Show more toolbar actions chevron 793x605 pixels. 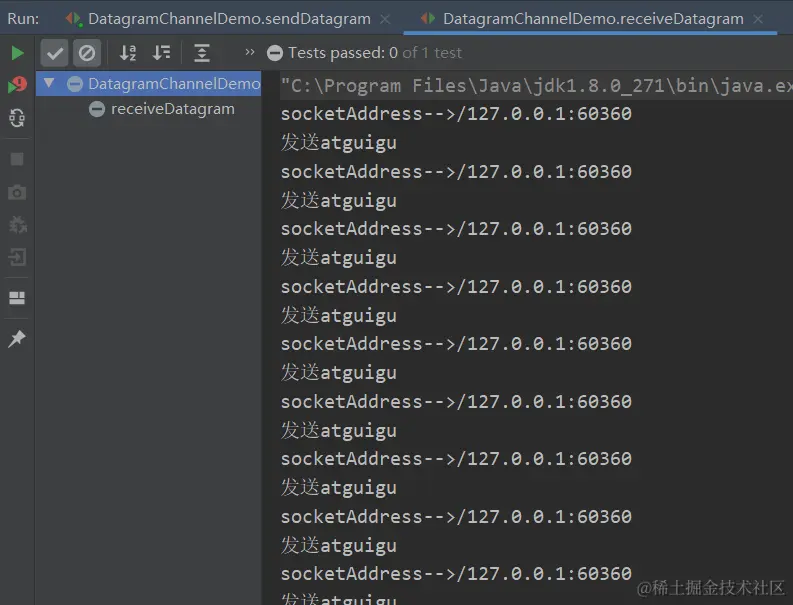click(x=249, y=52)
